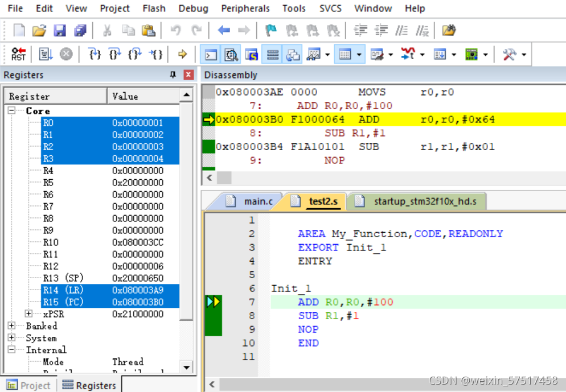566x392 pixels.
Task: Insert a bookmark with the flag icon
Action: 270,31
